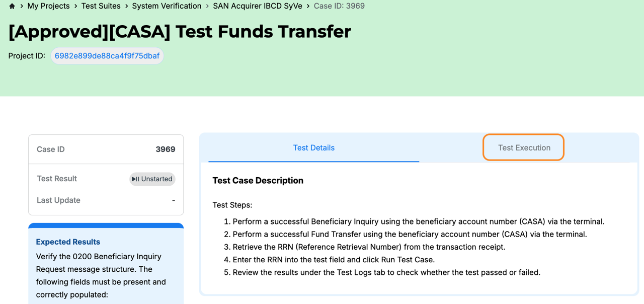Select the Project ID value 6982e899de88ca4f9f75dbaf
The image size is (644, 304).
[107, 55]
